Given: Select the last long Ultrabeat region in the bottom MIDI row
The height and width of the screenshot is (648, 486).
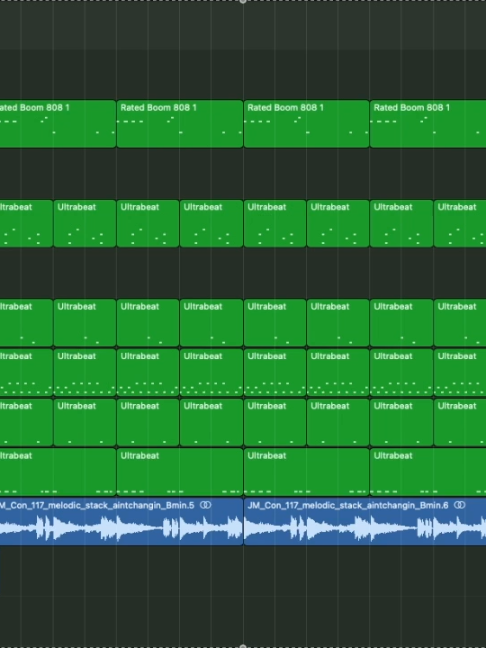Looking at the screenshot, I should [428, 472].
